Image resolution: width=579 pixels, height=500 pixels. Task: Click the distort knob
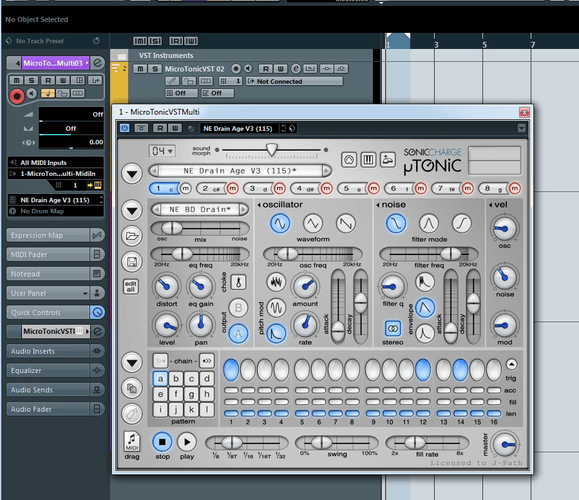tap(167, 286)
